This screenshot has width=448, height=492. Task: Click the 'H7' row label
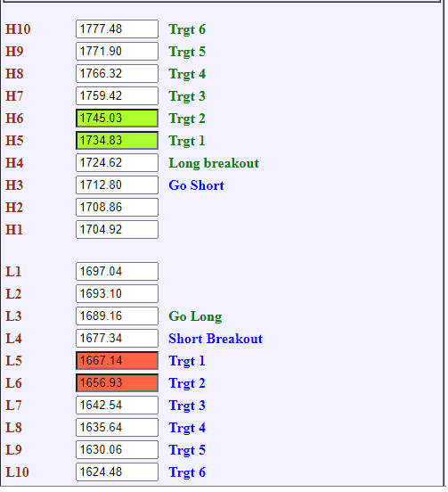14,96
